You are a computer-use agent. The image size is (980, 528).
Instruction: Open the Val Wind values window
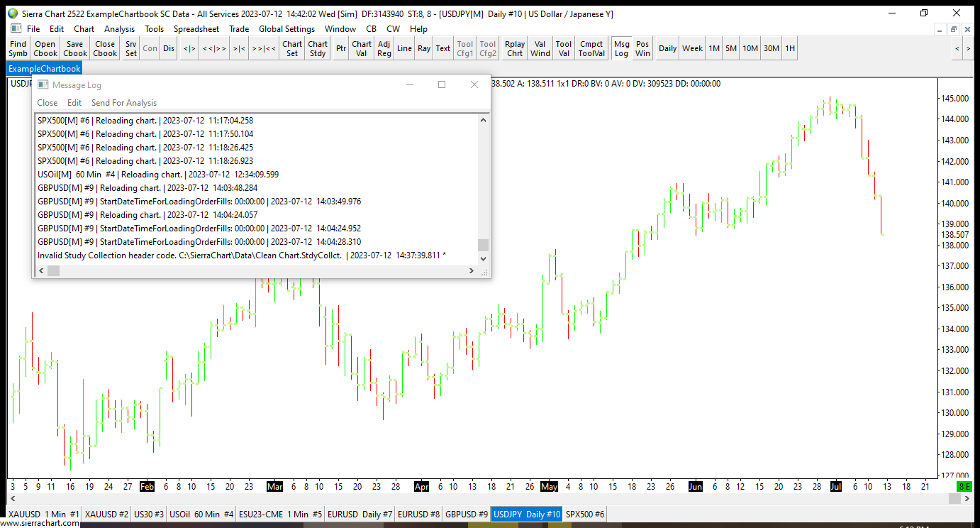(x=540, y=48)
